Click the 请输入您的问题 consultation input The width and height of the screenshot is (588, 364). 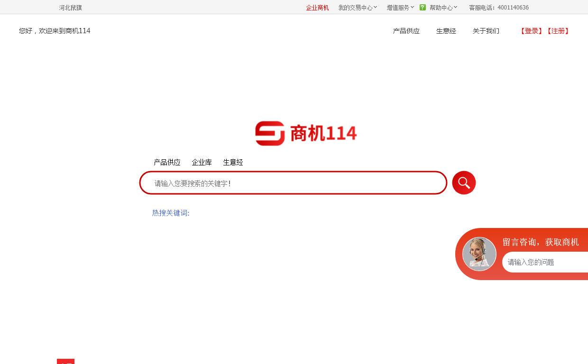click(545, 262)
